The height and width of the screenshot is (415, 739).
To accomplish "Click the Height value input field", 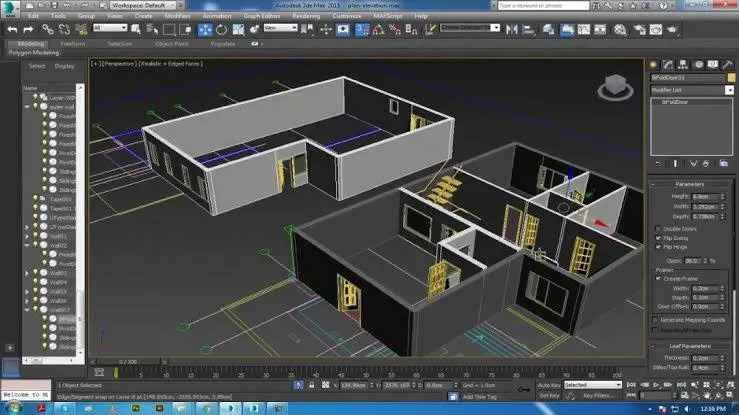I will (x=705, y=196).
